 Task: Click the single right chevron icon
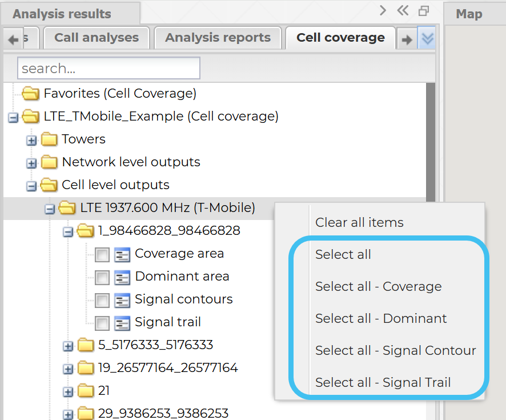pos(383,10)
